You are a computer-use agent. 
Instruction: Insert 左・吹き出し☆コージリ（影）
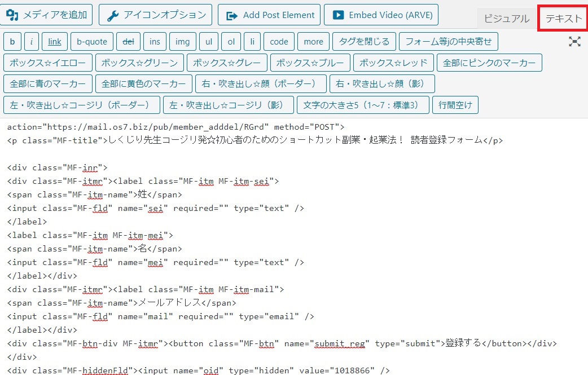coord(229,105)
